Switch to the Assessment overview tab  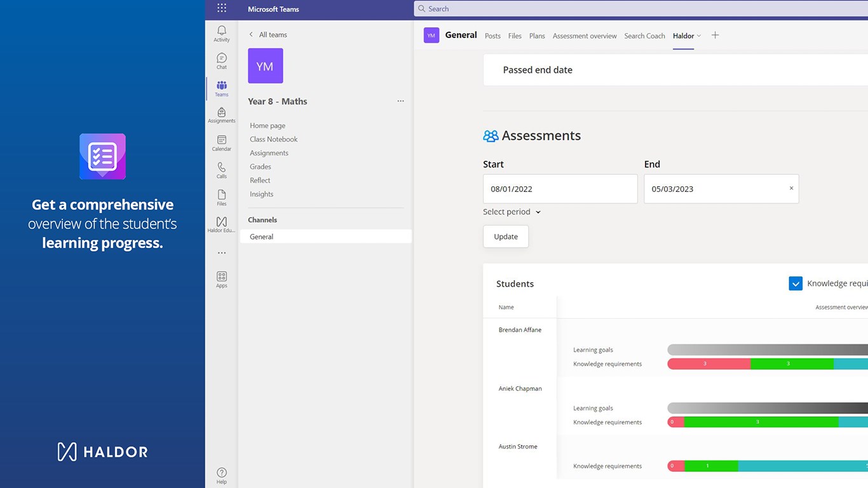(585, 36)
